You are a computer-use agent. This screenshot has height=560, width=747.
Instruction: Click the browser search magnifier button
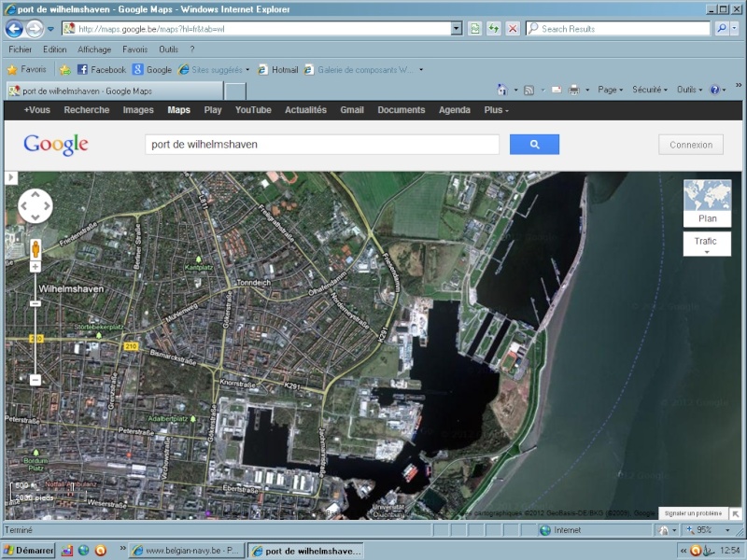click(722, 29)
